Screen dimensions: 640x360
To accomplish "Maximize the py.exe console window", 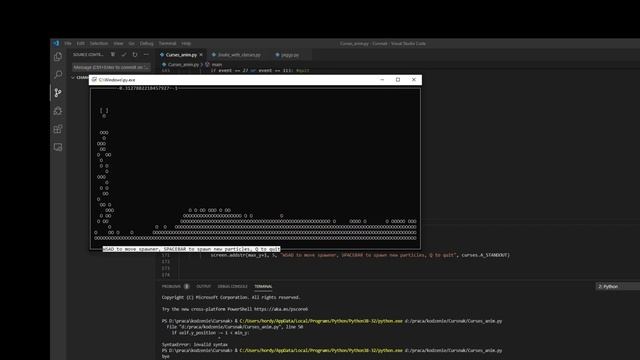I will 398,80.
